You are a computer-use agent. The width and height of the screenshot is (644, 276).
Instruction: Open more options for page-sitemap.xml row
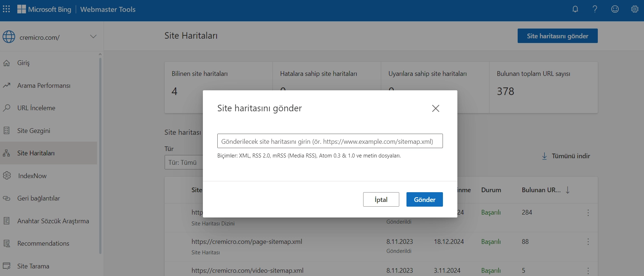click(x=588, y=242)
